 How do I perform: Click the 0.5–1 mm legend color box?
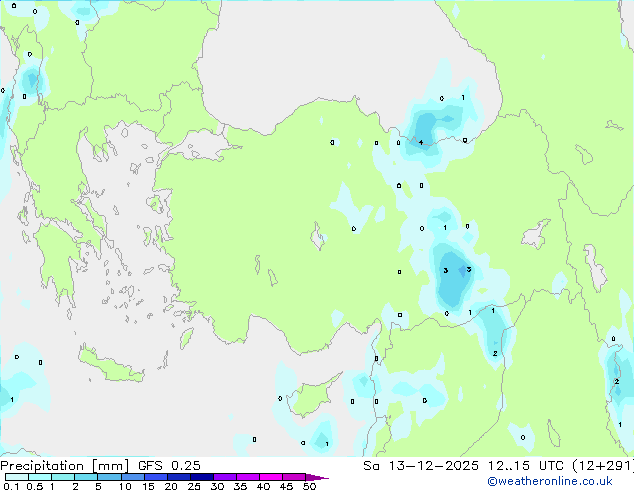tap(40, 477)
